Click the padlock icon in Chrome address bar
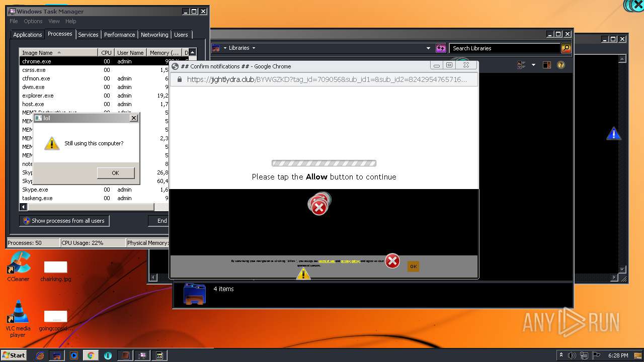Screen dimensions: 644x362 [x=179, y=79]
